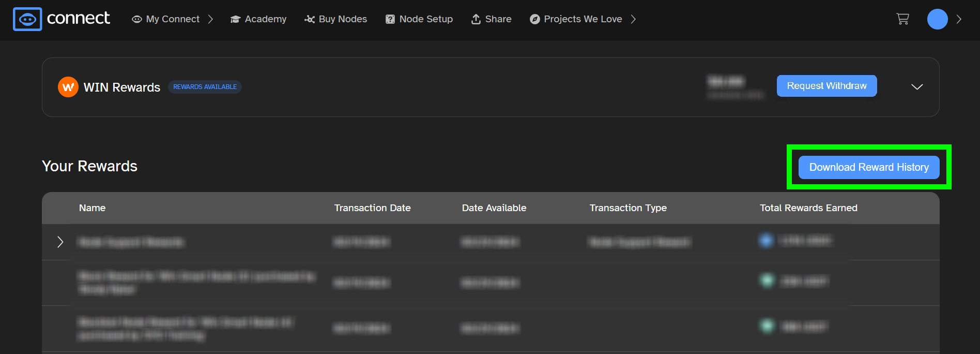Click the Academy graduation cap icon
This screenshot has width=980, height=354.
(x=236, y=19)
